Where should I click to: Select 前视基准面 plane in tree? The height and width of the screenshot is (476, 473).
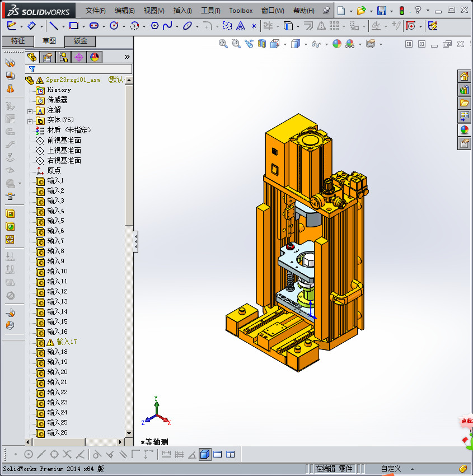pos(64,140)
